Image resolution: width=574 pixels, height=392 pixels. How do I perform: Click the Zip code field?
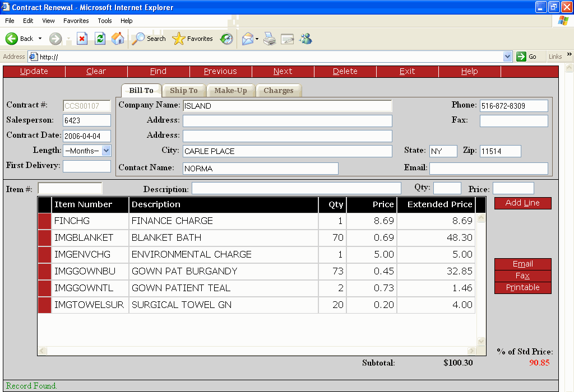(501, 151)
